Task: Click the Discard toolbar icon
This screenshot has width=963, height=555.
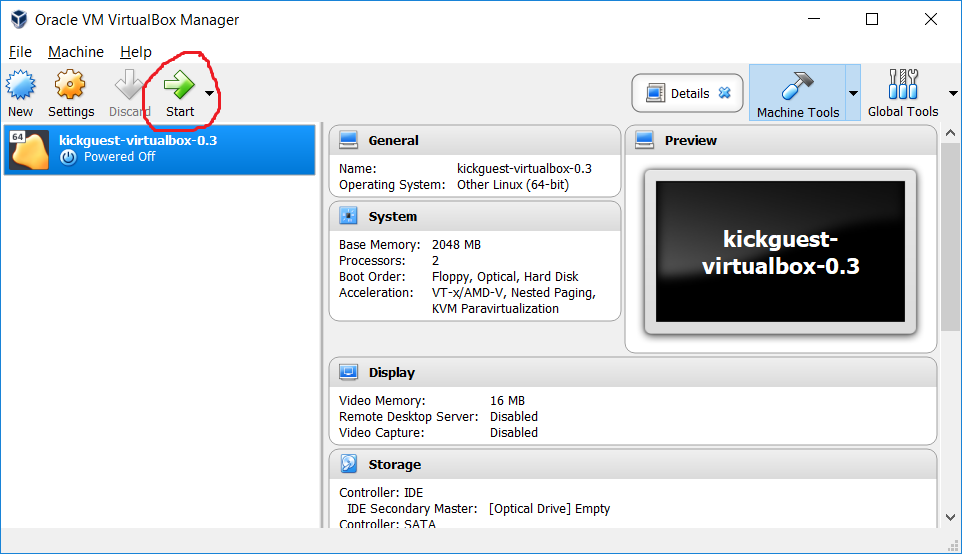Action: tap(129, 87)
